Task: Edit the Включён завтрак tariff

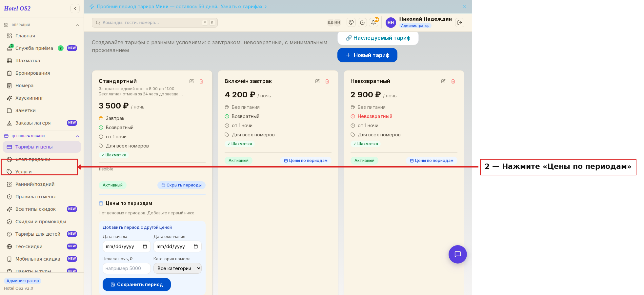Action: point(317,81)
